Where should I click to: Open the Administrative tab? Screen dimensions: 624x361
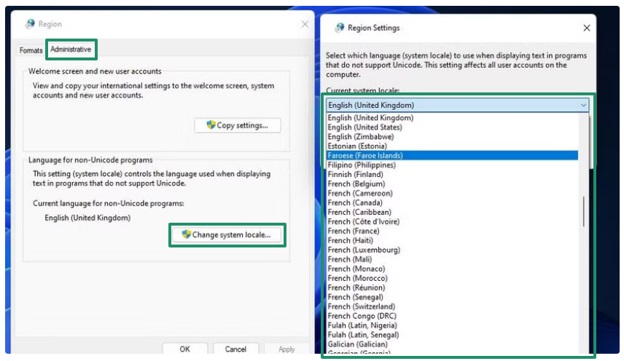[x=71, y=49]
